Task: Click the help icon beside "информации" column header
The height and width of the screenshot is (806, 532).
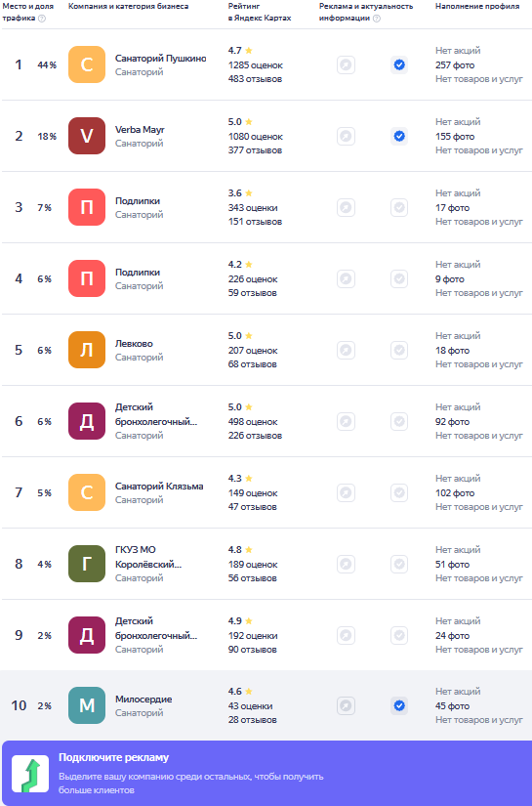Action: pos(377,19)
